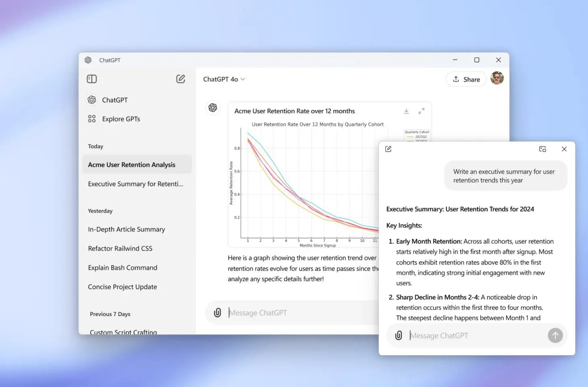Start a new chat from the sidebar compose icon

[x=180, y=79]
